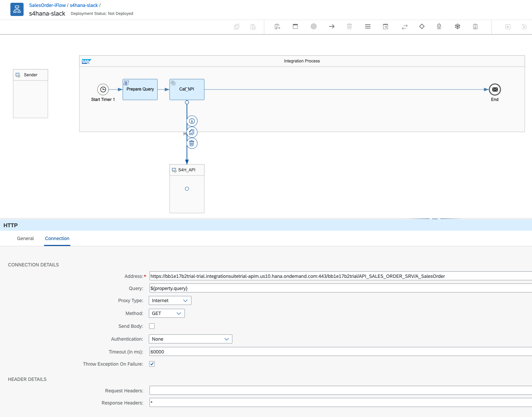Screen dimensions: 532x417
Task: Click the Response Headers input field
Action: (341, 403)
